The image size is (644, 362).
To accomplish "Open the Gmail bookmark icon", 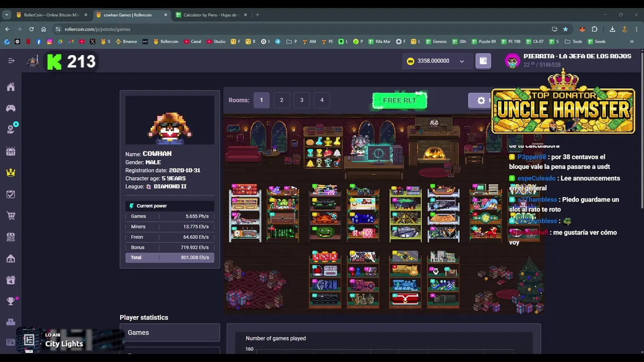I will (71, 42).
